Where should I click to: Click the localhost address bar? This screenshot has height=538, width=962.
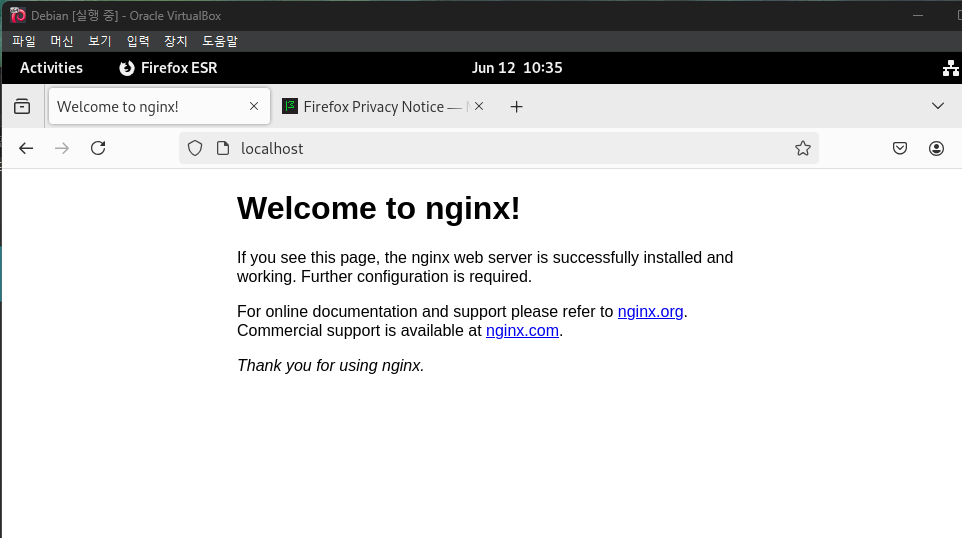point(498,148)
